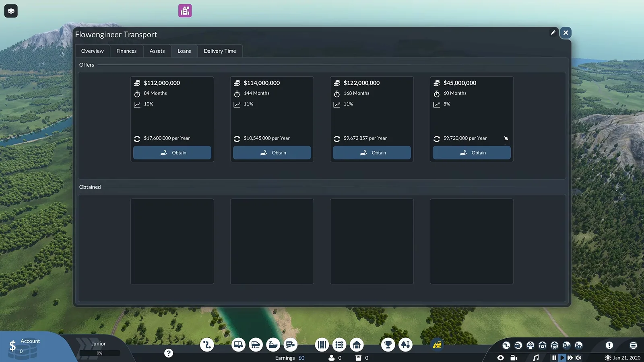Screen dimensions: 644x362
Task: Switch to the Finances tab
Action: [x=126, y=51]
